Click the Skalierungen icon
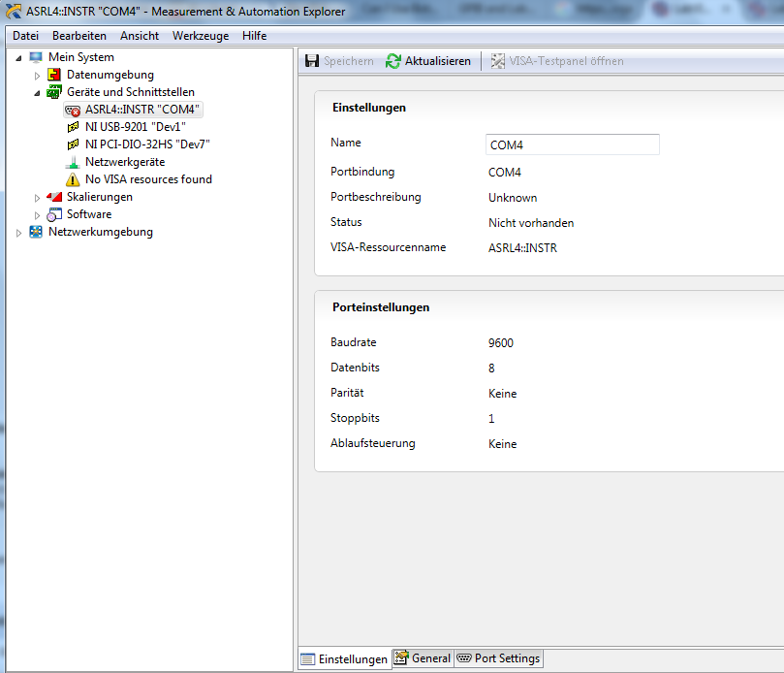 pos(54,197)
